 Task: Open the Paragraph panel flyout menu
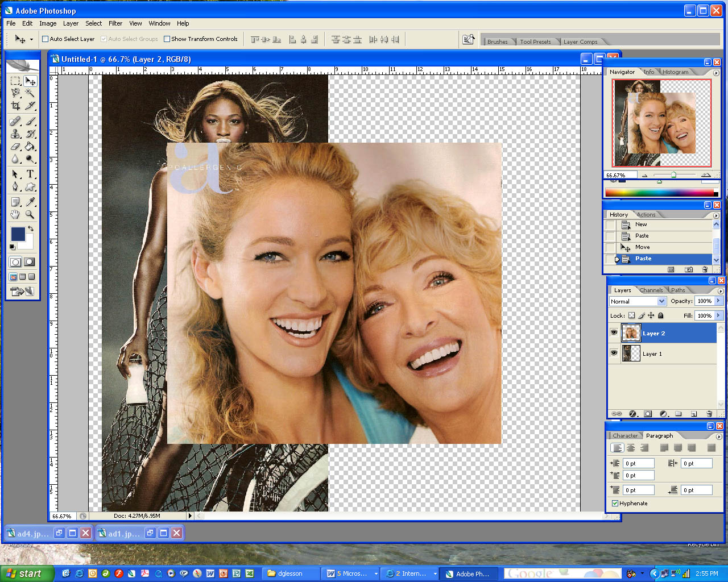coord(719,436)
